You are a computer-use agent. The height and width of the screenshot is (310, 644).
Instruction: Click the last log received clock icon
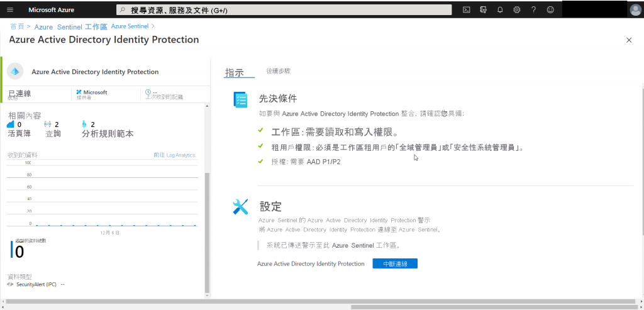pyautogui.click(x=148, y=92)
